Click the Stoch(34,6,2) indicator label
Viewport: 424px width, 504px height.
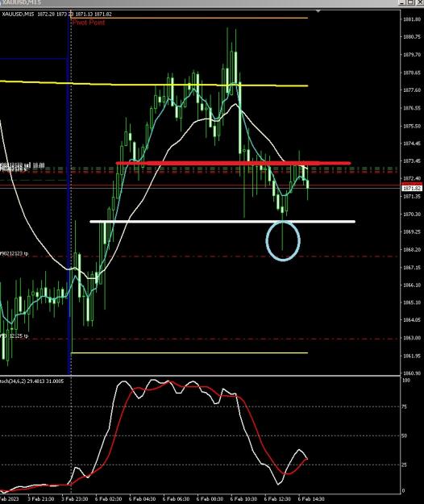(32, 381)
